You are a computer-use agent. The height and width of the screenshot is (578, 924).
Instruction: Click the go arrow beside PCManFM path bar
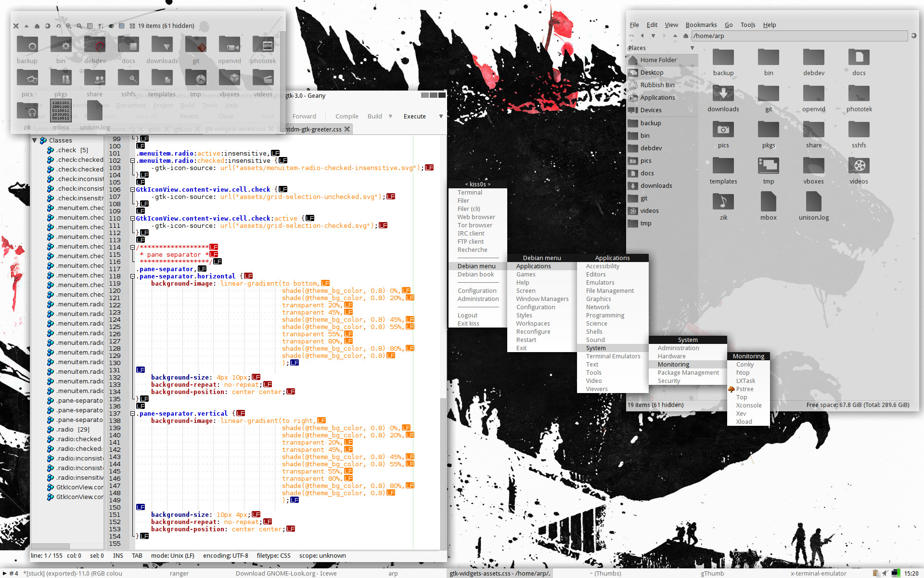[913, 36]
